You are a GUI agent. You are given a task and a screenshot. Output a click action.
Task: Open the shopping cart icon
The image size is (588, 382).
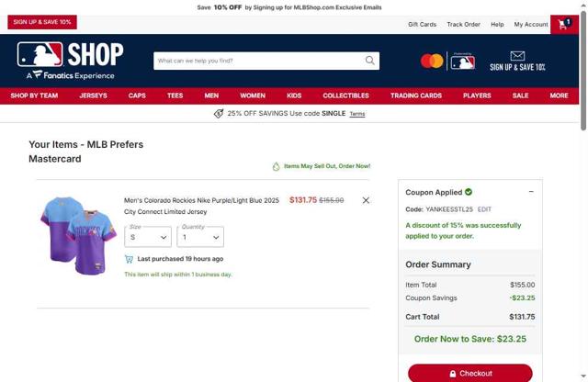pos(564,25)
